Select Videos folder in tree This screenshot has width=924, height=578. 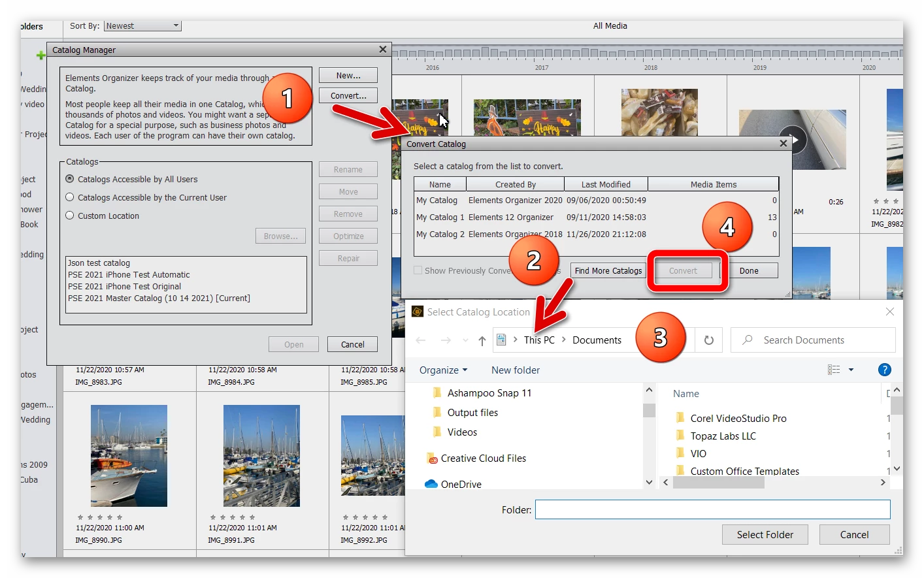point(455,432)
